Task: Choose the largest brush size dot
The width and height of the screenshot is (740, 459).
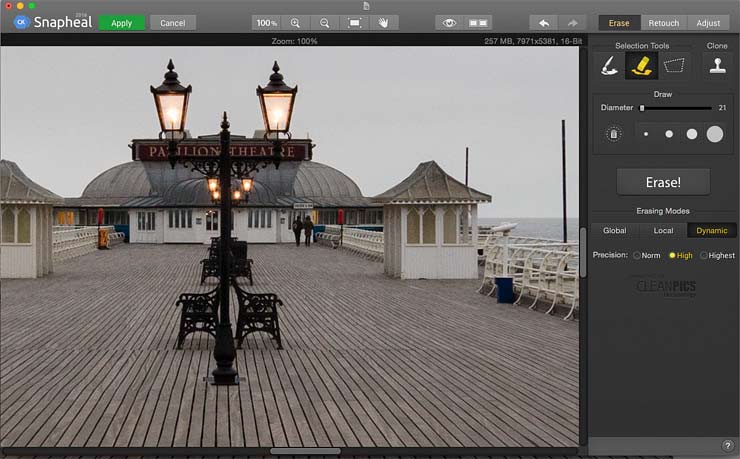Action: [715, 134]
